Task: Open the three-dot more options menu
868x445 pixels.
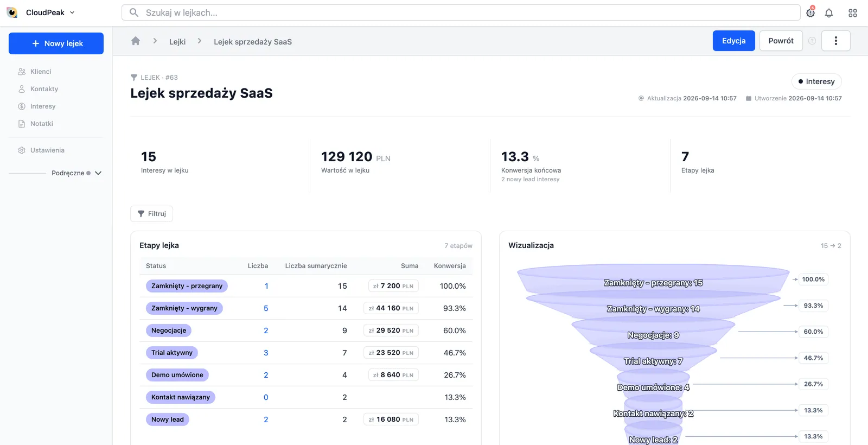Action: (836, 41)
